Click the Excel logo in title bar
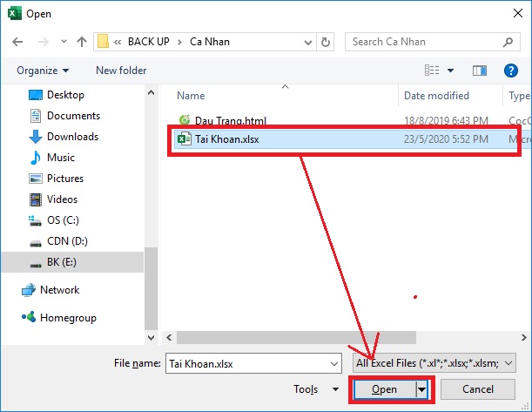The image size is (532, 412). (14, 14)
